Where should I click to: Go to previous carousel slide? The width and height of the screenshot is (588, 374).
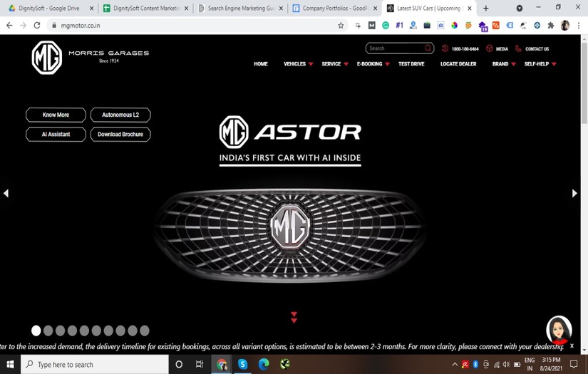tap(6, 193)
